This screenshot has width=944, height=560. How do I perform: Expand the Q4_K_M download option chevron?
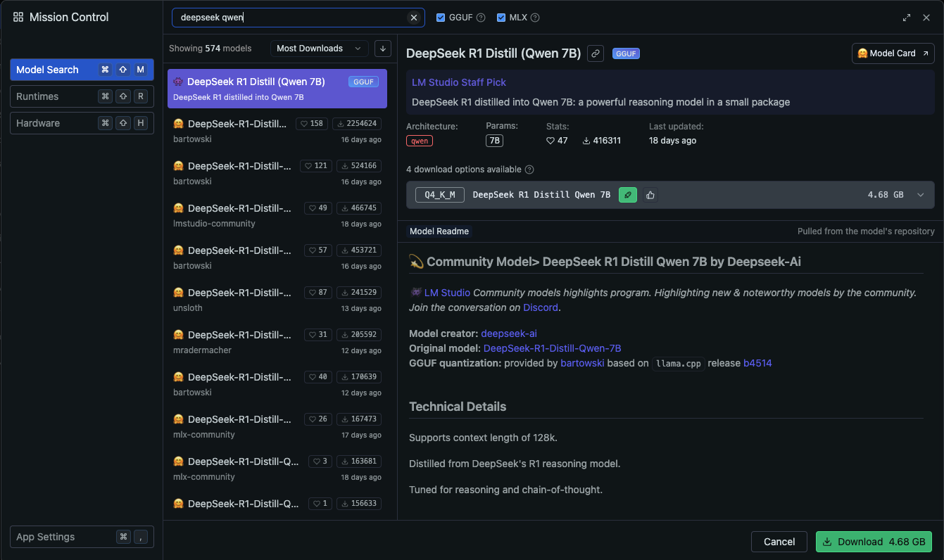tap(921, 195)
